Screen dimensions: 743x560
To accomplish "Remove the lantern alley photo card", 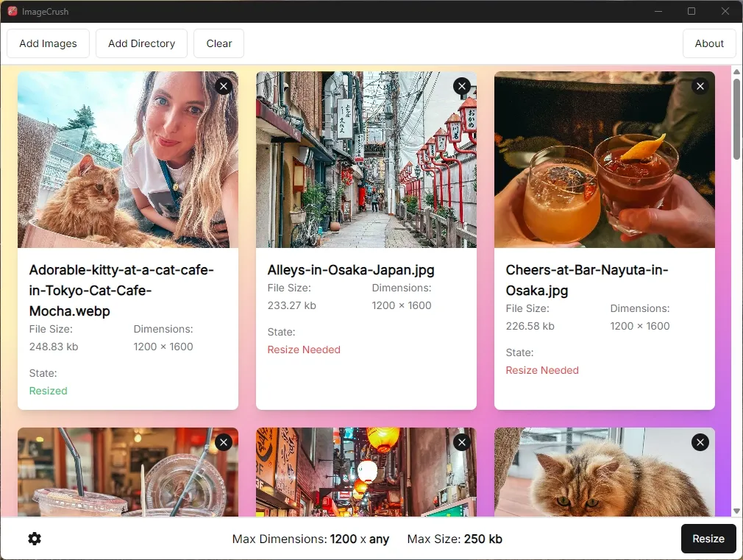I will (462, 442).
